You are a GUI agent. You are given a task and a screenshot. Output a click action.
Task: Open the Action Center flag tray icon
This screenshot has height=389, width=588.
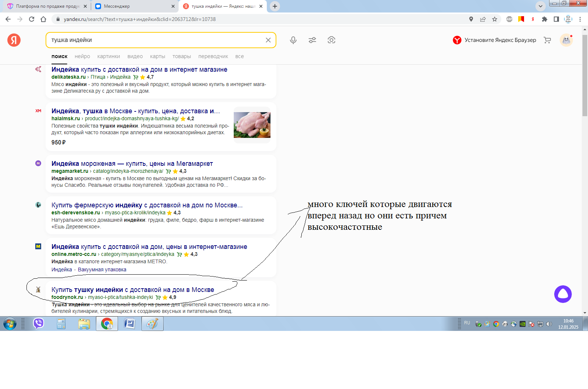click(x=531, y=324)
